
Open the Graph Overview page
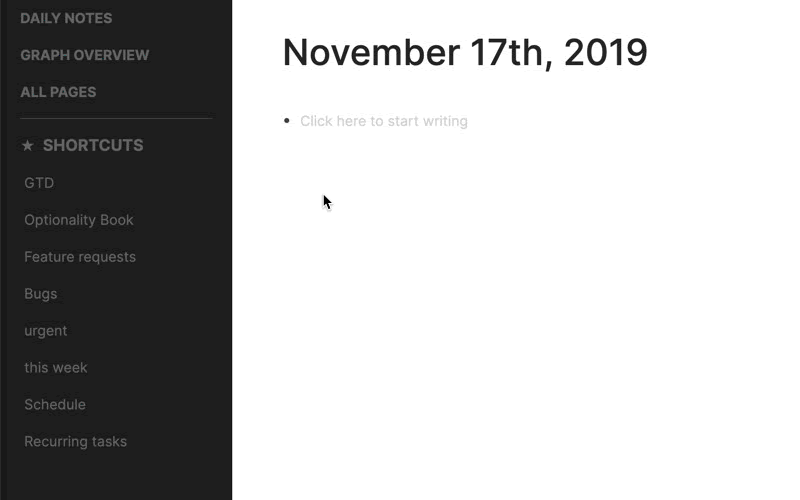[x=85, y=55]
